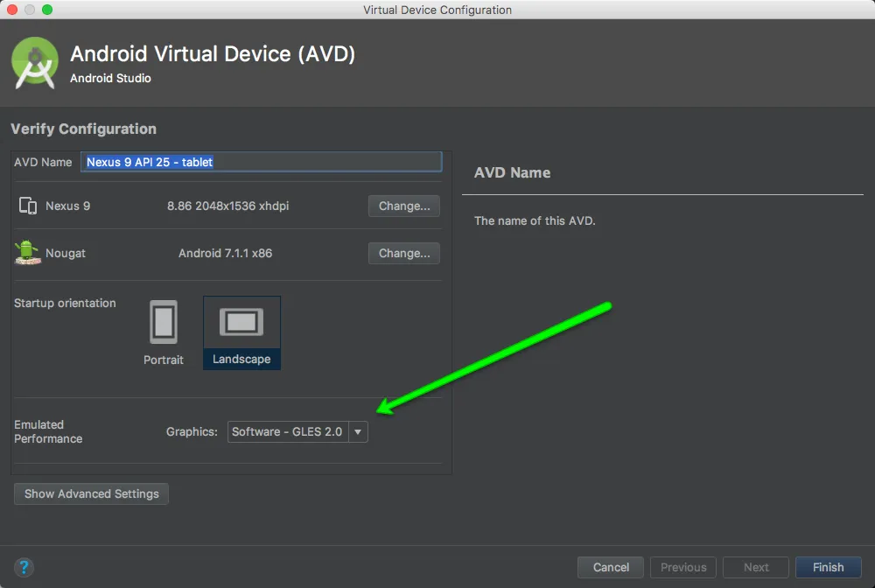Click the Android Studio logo icon
The image size is (875, 588).
35,63
